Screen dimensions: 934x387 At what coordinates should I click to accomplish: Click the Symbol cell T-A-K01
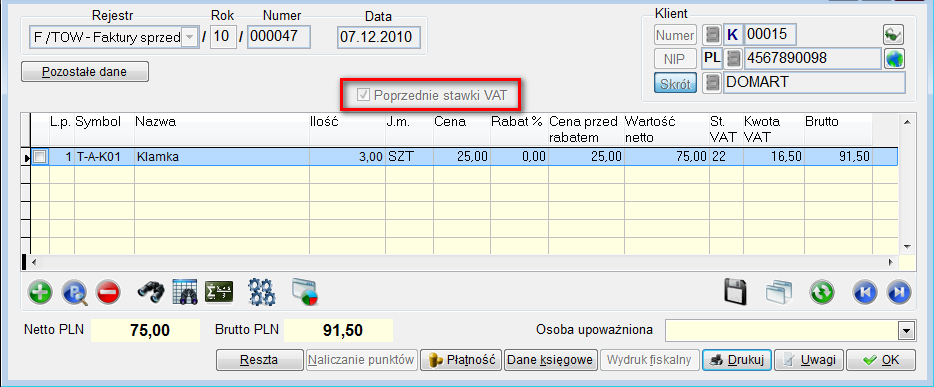[x=104, y=157]
